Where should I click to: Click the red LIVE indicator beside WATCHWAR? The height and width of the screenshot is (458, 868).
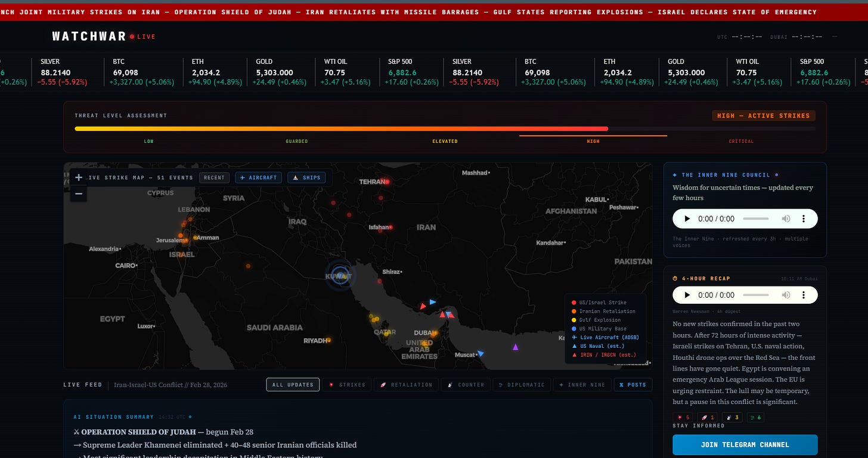tap(142, 37)
